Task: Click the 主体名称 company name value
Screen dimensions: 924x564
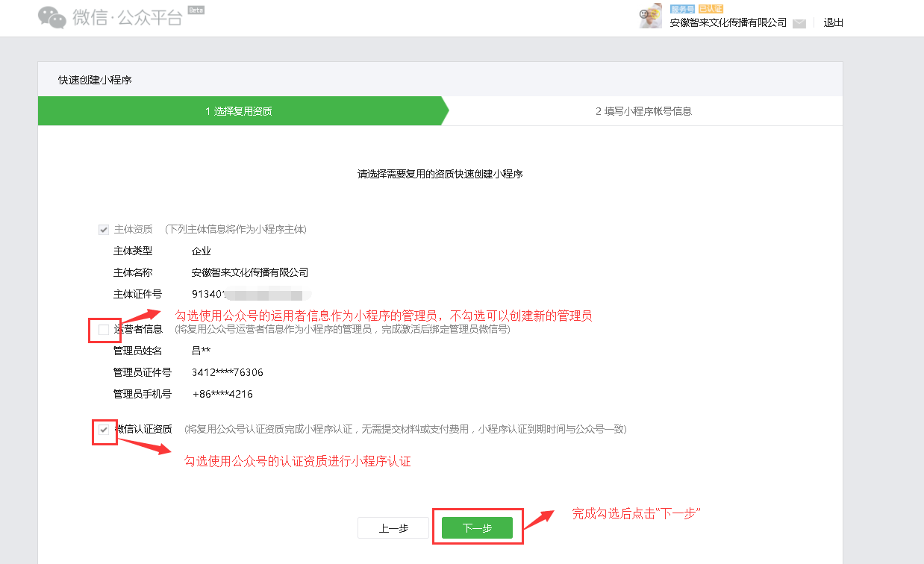Action: click(249, 272)
